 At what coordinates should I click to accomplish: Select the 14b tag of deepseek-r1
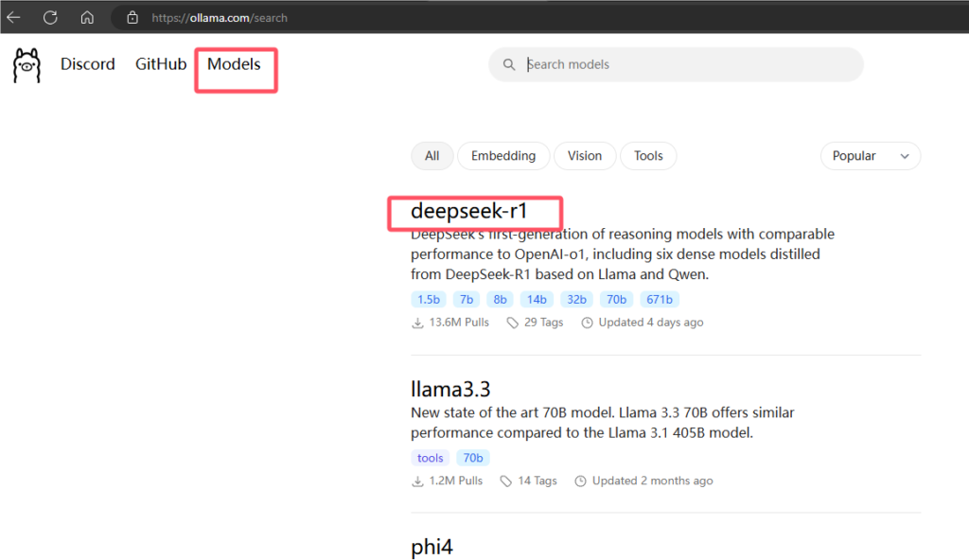[537, 300]
